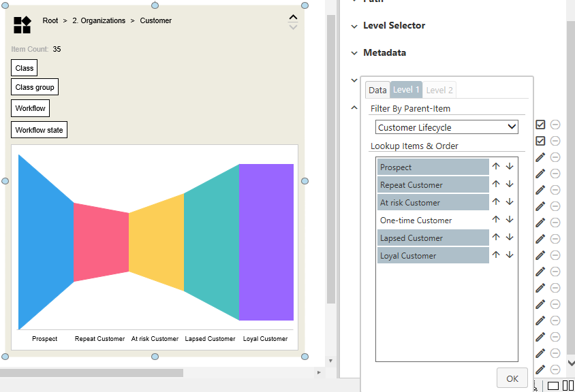Toggle the second checked checkbox on right edge
Screen dimensions: 575x392
pyautogui.click(x=540, y=141)
